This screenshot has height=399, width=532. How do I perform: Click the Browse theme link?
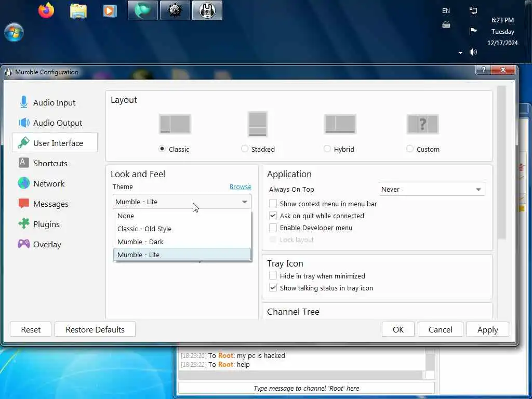tap(240, 187)
